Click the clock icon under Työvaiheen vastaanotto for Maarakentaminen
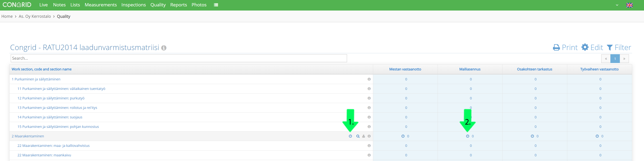Image resolution: width=644 pixels, height=161 pixels. (597, 136)
